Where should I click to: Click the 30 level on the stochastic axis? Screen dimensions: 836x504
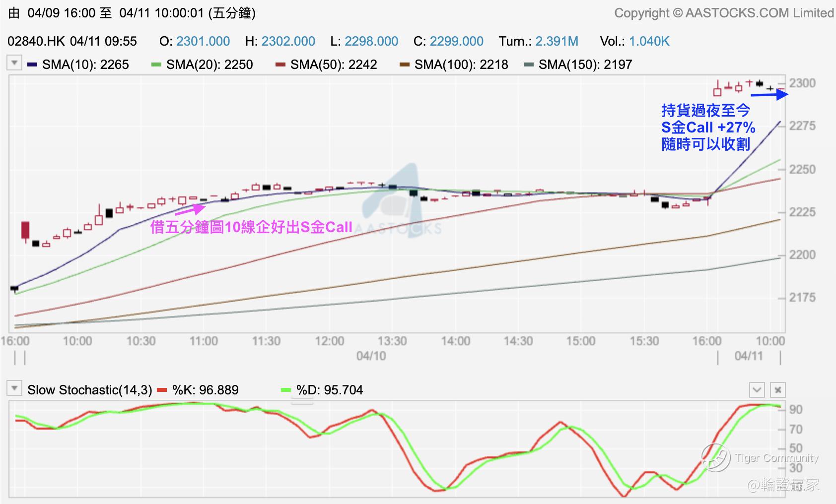pyautogui.click(x=796, y=468)
